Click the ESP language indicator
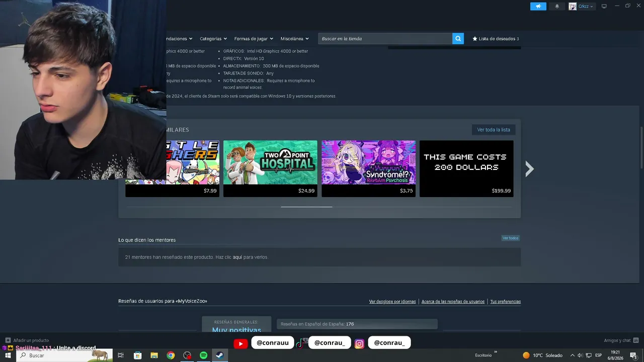 [x=599, y=355]
